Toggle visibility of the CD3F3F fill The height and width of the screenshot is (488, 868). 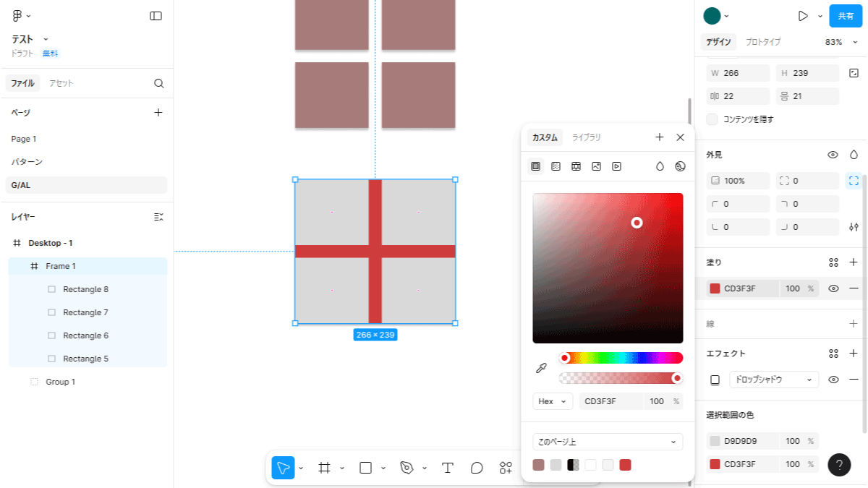tap(833, 288)
